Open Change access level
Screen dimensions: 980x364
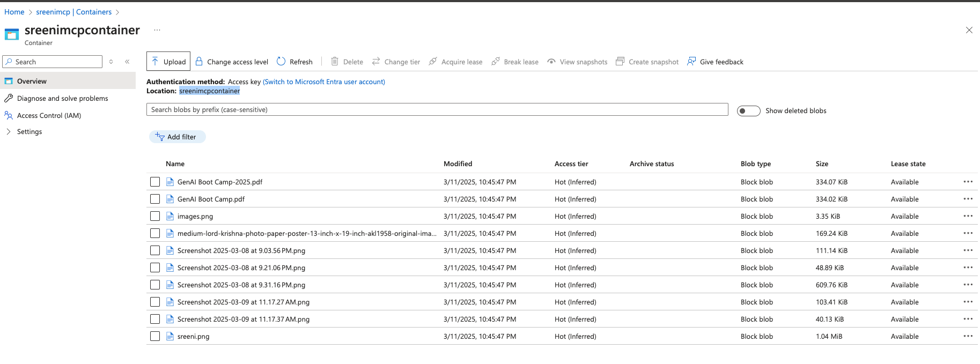point(231,62)
